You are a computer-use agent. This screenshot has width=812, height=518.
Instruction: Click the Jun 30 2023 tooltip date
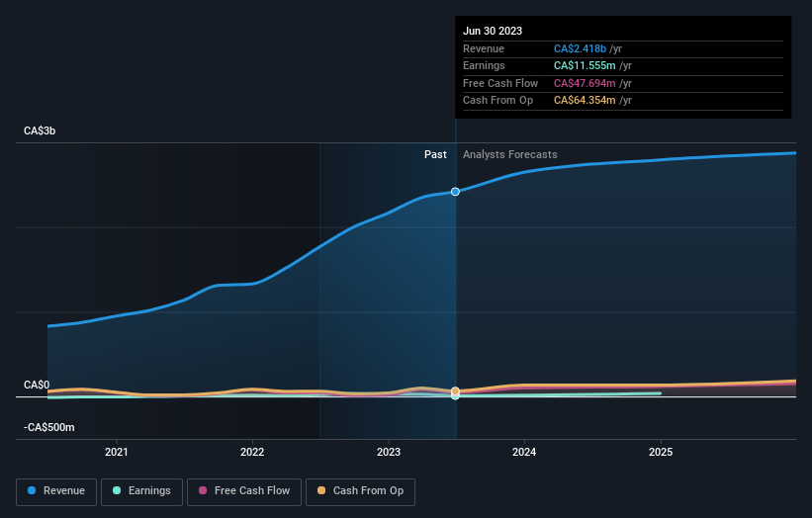point(493,31)
